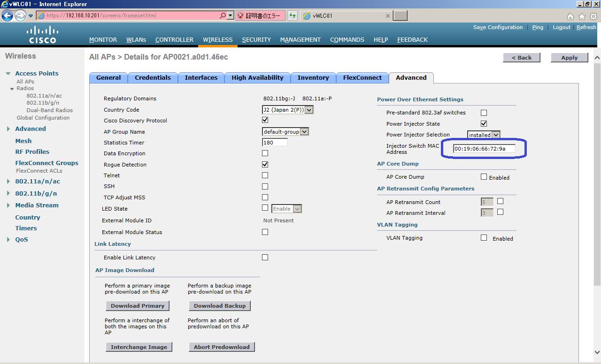The image size is (601, 364).
Task: Toggle the Rogue Detection checkbox
Action: click(265, 164)
